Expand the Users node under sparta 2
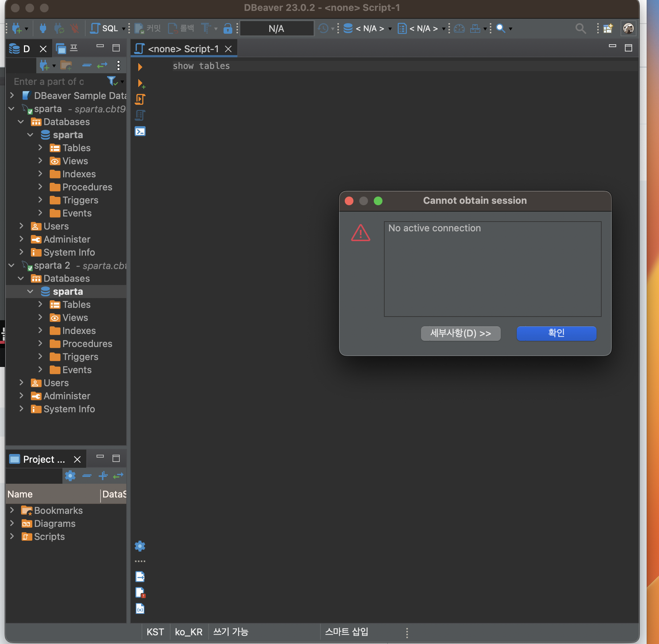Viewport: 659px width, 644px height. coord(21,383)
